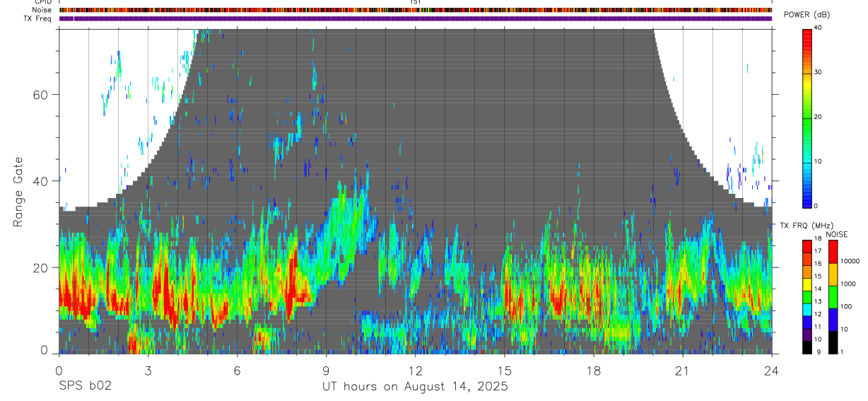868x401 pixels.
Task: Click the '100' tick on NOISE legend
Action: pos(846,306)
